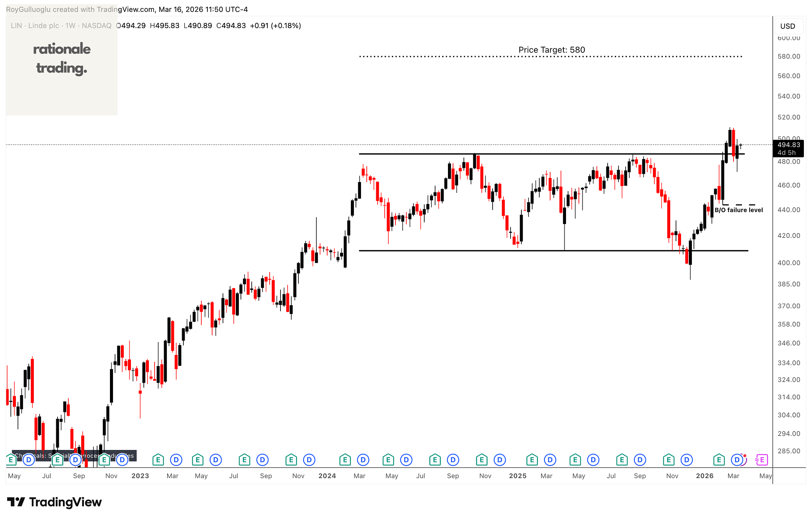Viewport: 812px width, 520px height.
Task: Click the 494.83 current price label
Action: (x=788, y=145)
